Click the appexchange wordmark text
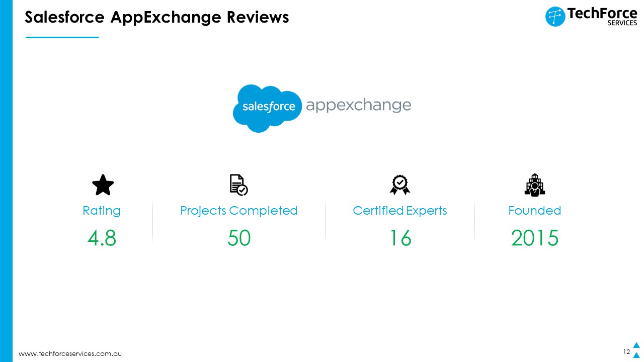The height and width of the screenshot is (362, 644). 358,106
